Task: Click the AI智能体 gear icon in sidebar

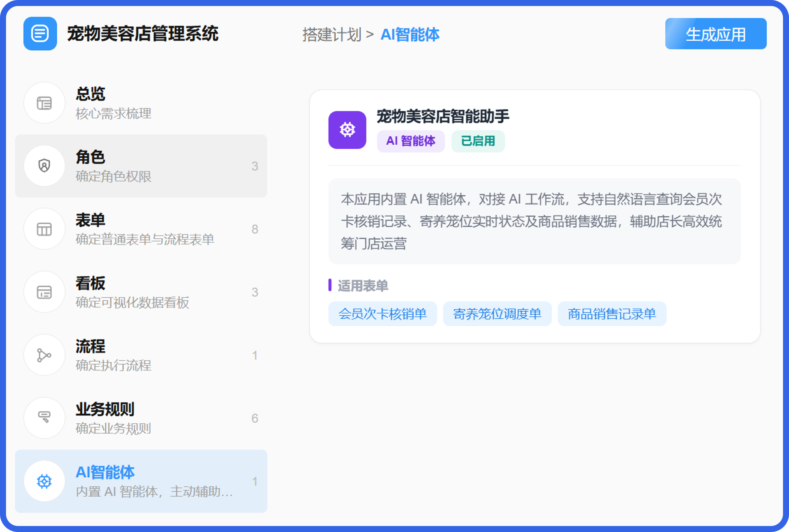Action: click(x=44, y=481)
